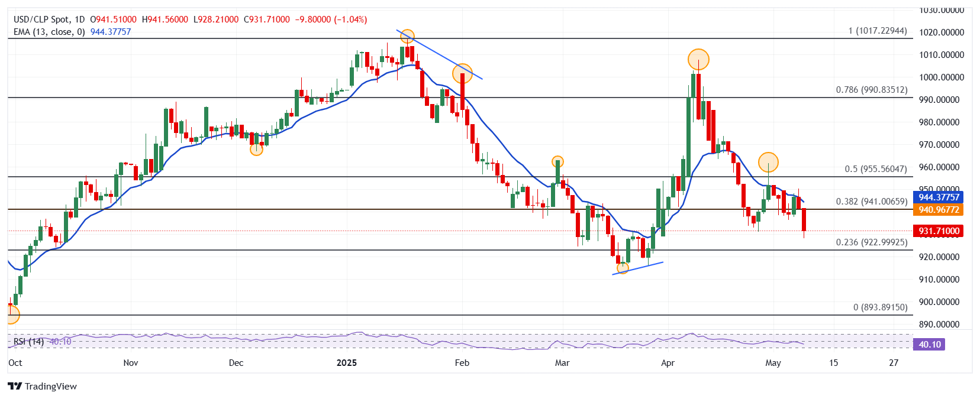Select Fibonacci label 0.236 (922.99925)
Screen dimensions: 980x399
pyautogui.click(x=872, y=242)
